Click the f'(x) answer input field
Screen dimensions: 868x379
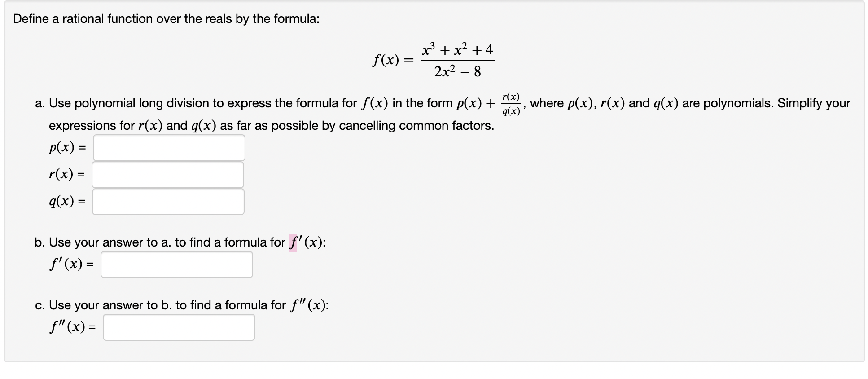pos(177,264)
